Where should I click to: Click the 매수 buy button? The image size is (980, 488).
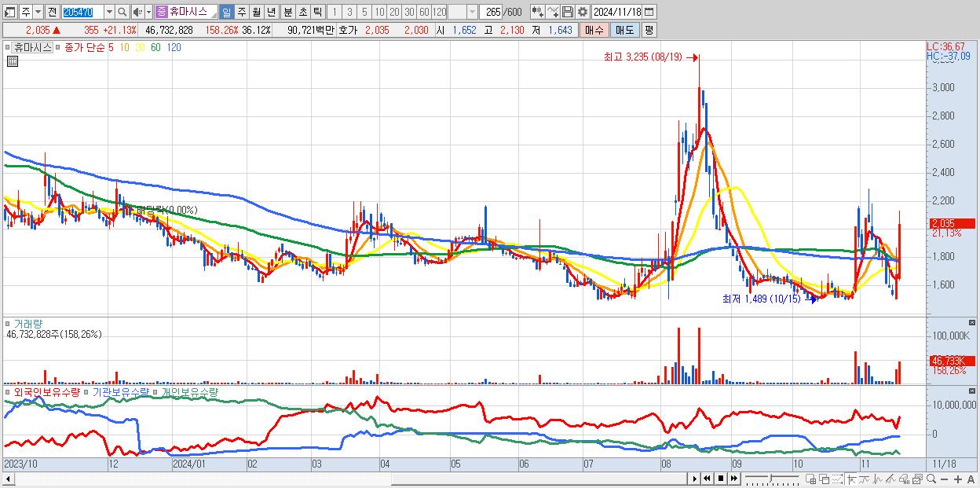tap(594, 30)
